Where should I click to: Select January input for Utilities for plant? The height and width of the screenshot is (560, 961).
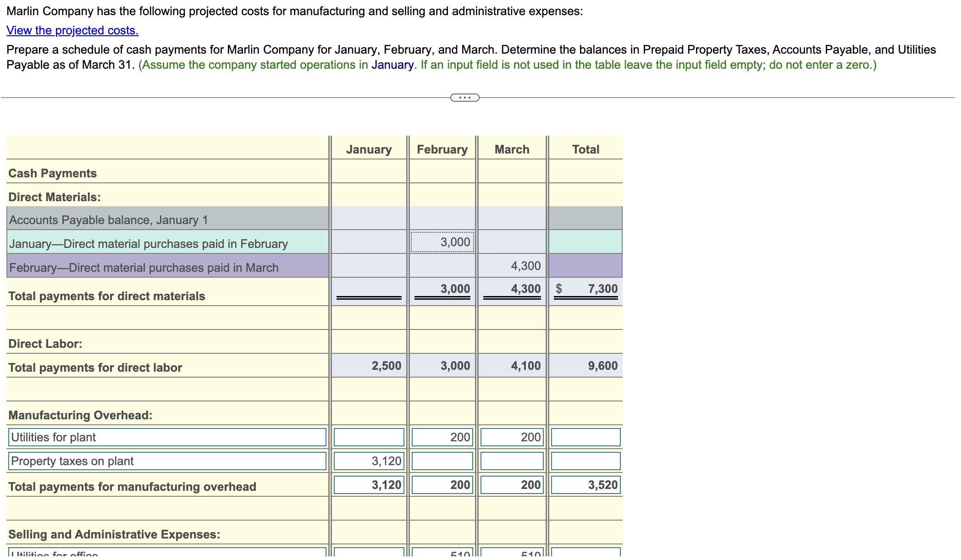pos(369,437)
